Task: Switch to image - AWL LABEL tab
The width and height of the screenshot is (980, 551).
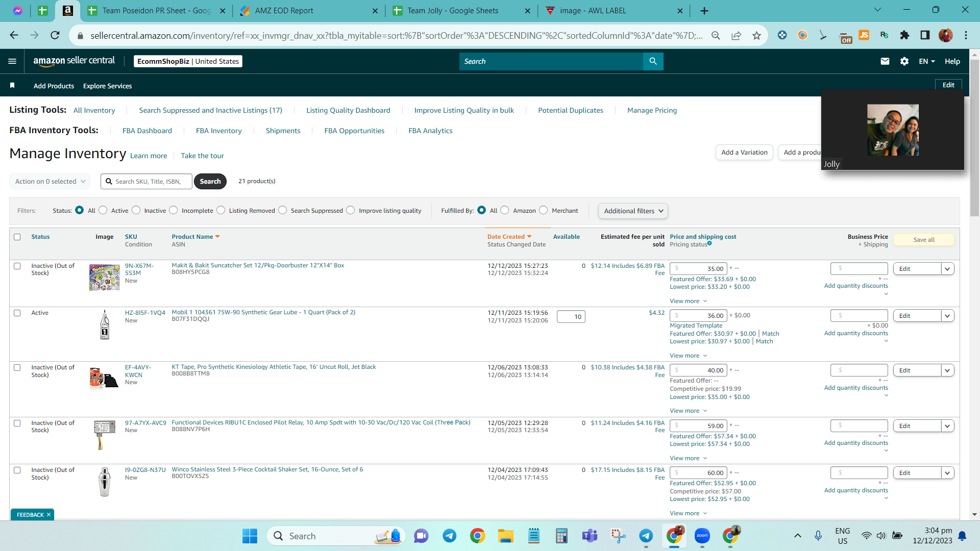Action: click(614, 11)
